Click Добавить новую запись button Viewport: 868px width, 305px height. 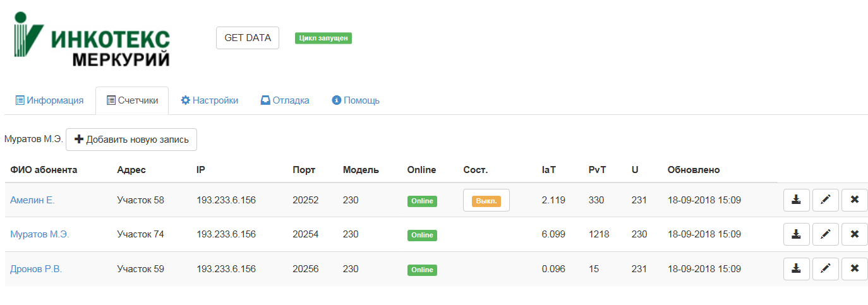131,140
